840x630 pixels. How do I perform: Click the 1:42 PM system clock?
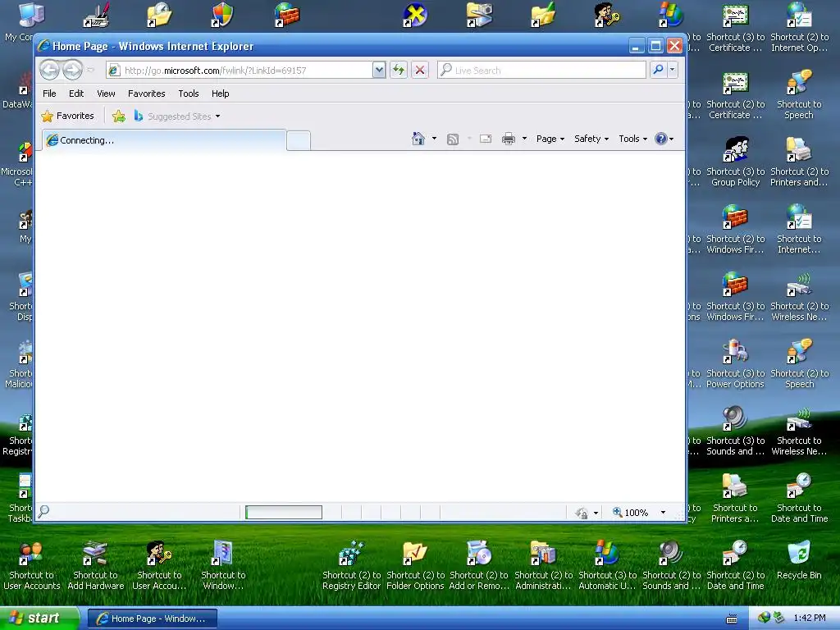coord(810,619)
